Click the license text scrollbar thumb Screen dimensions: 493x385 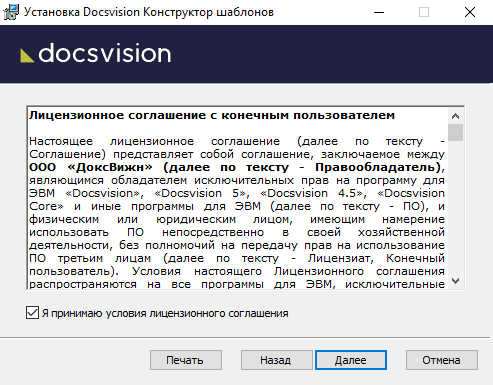click(455, 132)
